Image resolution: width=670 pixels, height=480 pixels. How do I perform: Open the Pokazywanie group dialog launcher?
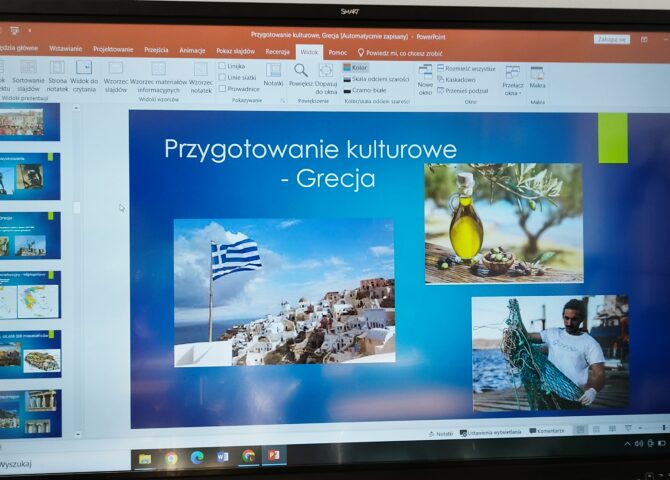(x=283, y=101)
